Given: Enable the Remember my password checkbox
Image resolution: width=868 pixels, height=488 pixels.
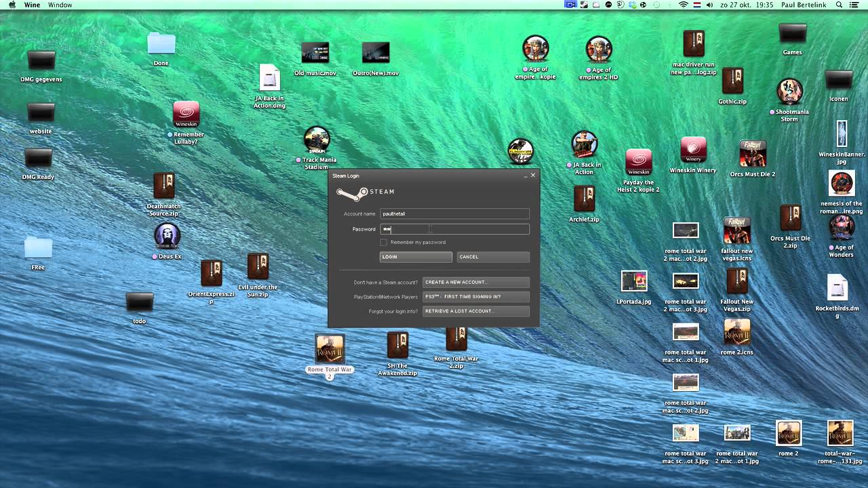Looking at the screenshot, I should point(384,242).
